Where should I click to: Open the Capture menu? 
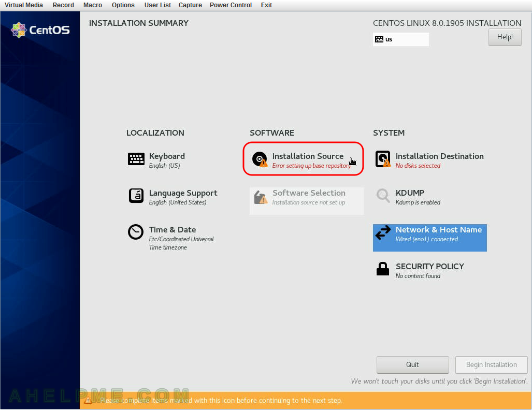190,5
